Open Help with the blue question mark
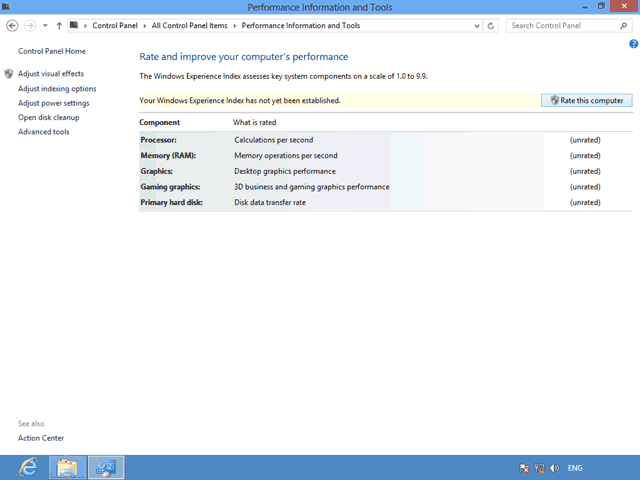The image size is (640, 480). tap(633, 44)
